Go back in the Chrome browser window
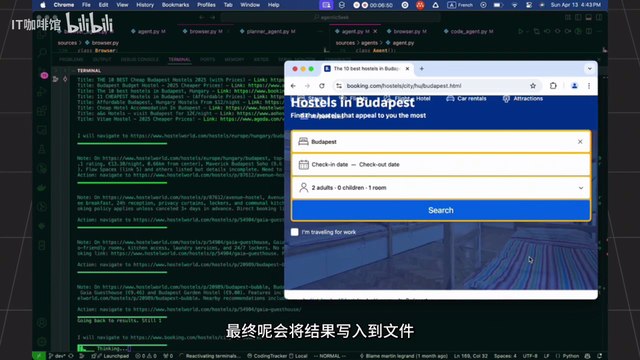Viewport: 640px width, 360px height. (x=293, y=86)
